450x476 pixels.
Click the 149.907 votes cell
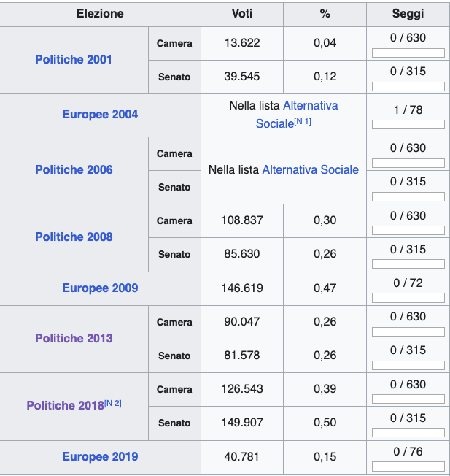[242, 423]
